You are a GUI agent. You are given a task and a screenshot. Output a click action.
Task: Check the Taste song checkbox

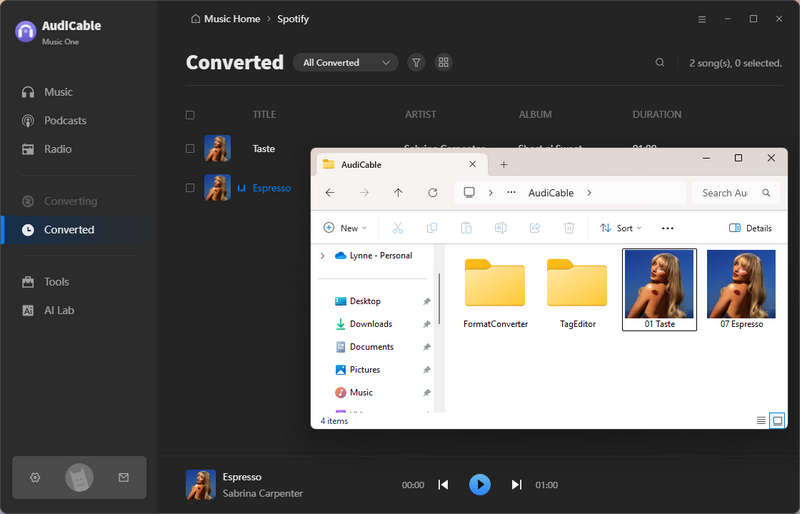(x=190, y=149)
